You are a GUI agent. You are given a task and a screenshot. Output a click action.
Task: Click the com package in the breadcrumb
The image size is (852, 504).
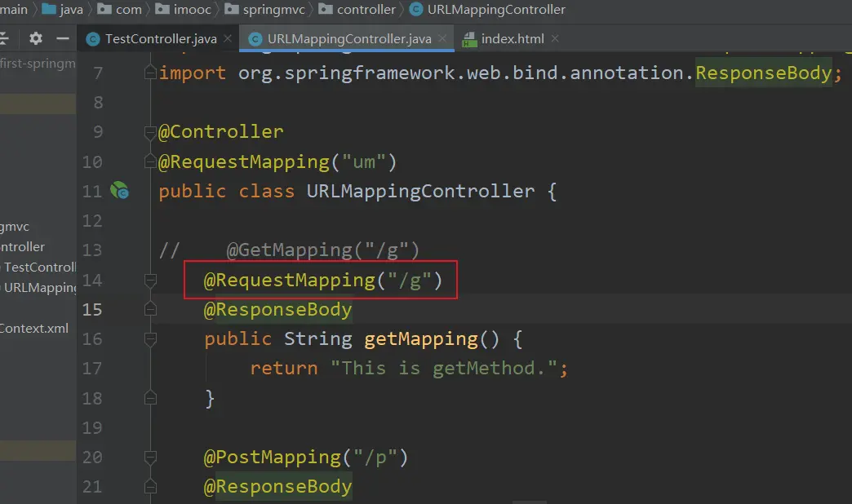pos(119,9)
